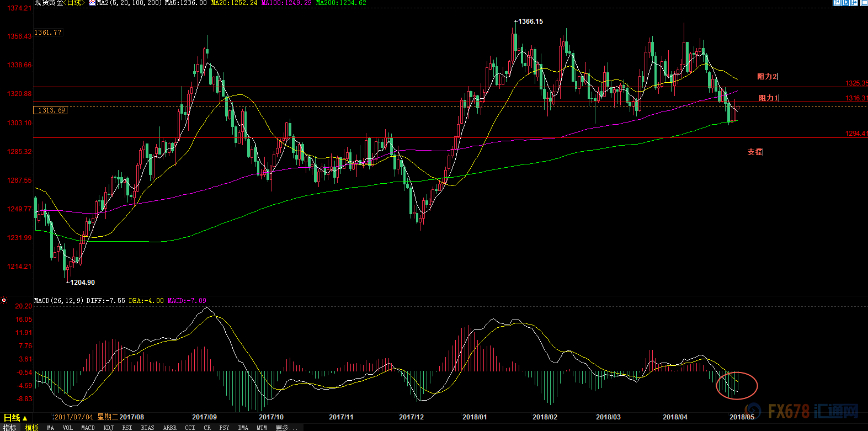The width and height of the screenshot is (868, 431).
Task: Click the 1313.69 current price box
Action: (x=51, y=110)
